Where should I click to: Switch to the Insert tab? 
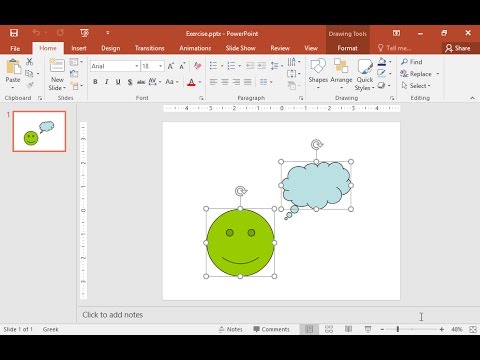coord(79,48)
